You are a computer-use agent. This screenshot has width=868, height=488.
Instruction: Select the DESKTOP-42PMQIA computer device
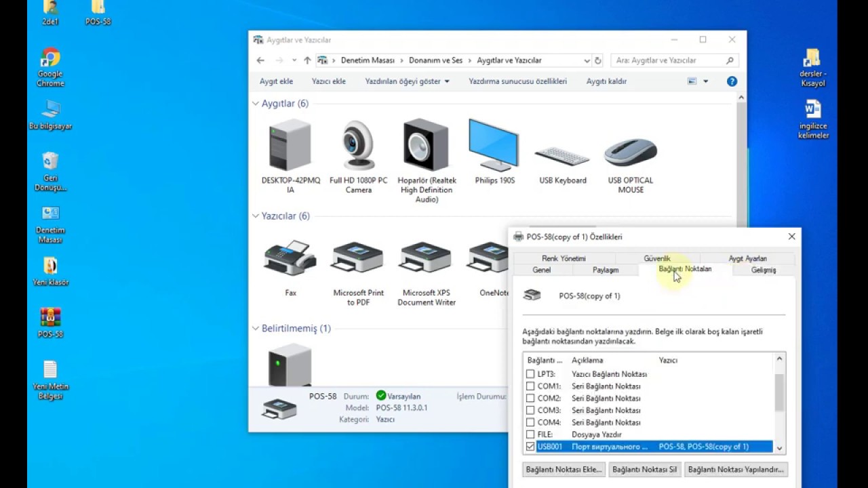tap(290, 157)
